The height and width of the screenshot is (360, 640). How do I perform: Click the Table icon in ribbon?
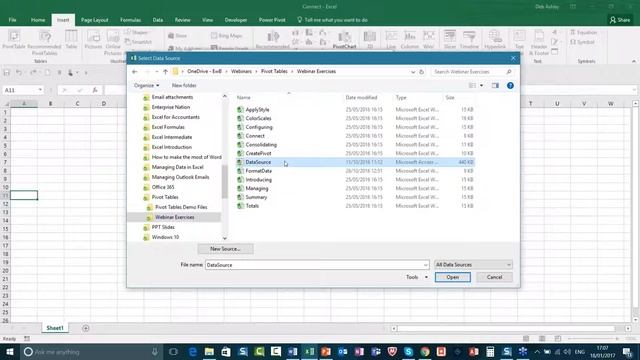click(71, 40)
